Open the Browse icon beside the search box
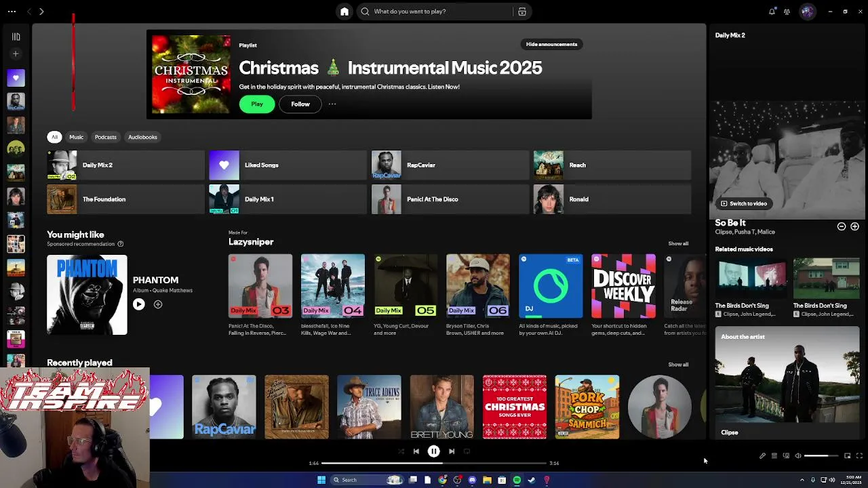 [522, 12]
